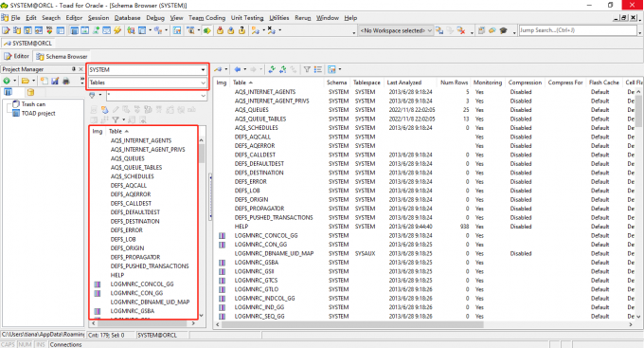This screenshot has width=644, height=348.
Task: Sort by the Tablespace column header
Action: click(367, 82)
